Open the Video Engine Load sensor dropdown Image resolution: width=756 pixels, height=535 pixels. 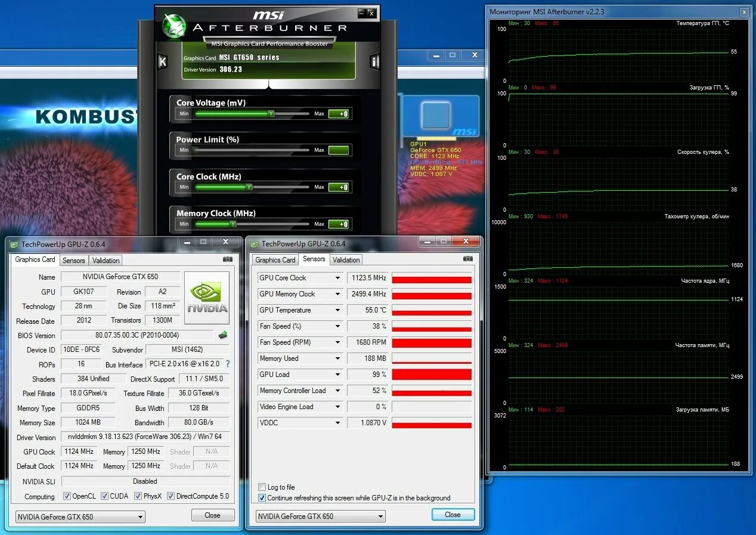(x=337, y=407)
